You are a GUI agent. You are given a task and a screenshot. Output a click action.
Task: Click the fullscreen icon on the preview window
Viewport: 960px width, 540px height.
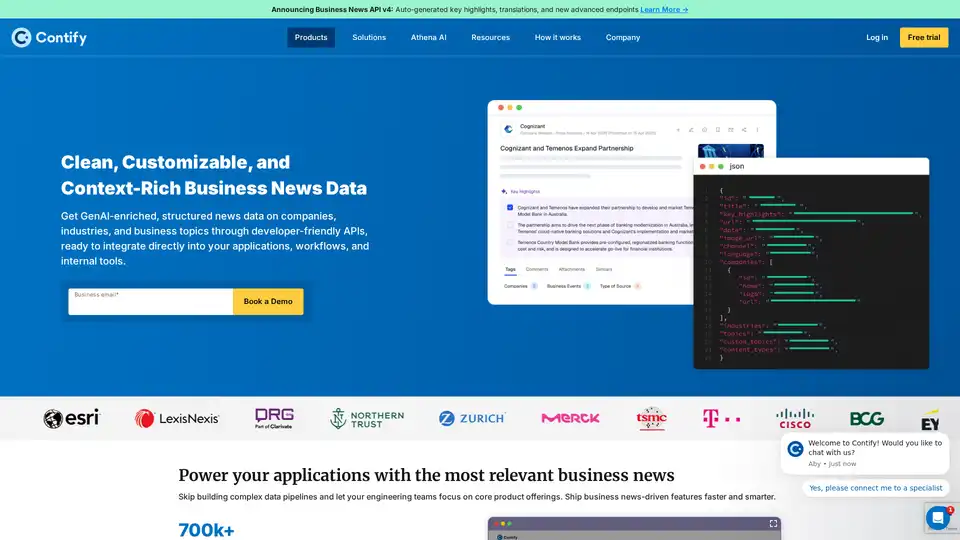[773, 523]
